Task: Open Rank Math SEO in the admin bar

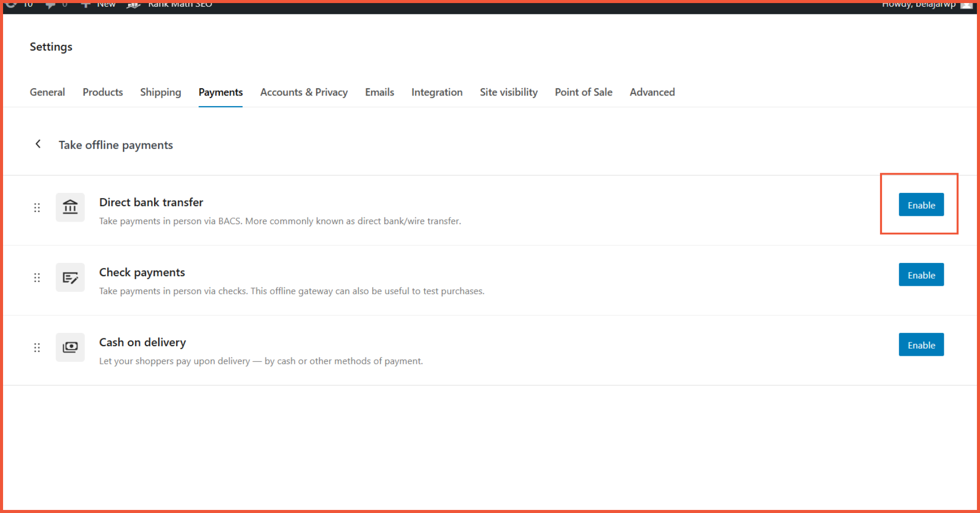Action: 179,5
